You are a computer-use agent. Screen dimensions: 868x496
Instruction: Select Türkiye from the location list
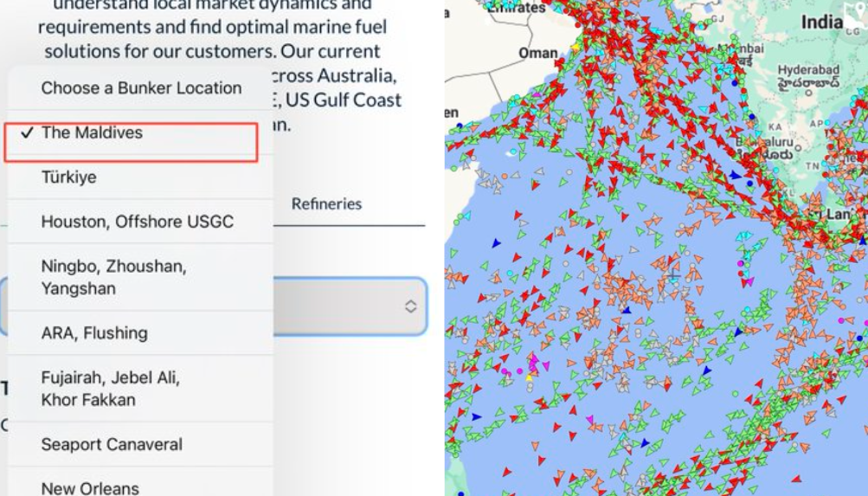click(69, 177)
